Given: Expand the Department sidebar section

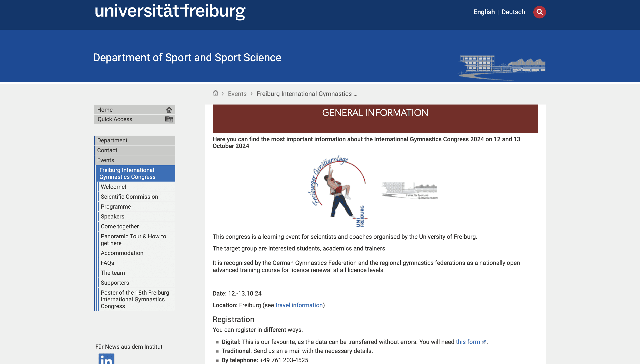Looking at the screenshot, I should pos(112,141).
